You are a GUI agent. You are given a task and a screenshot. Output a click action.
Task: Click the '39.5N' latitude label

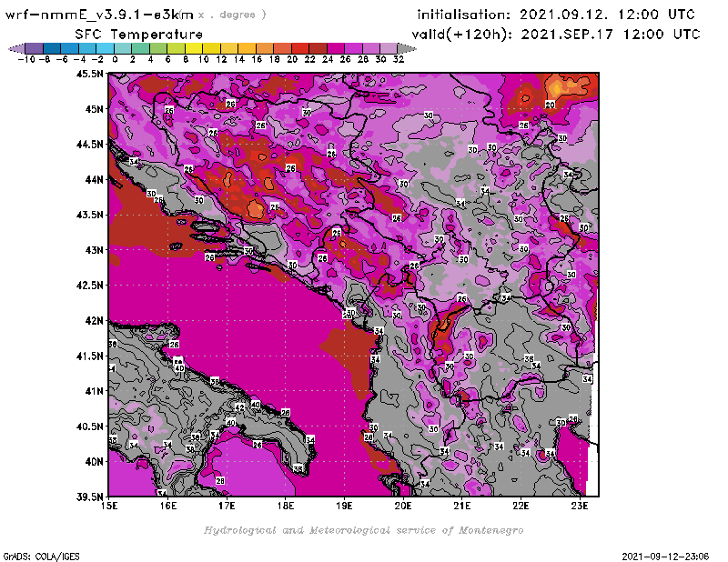click(x=89, y=497)
